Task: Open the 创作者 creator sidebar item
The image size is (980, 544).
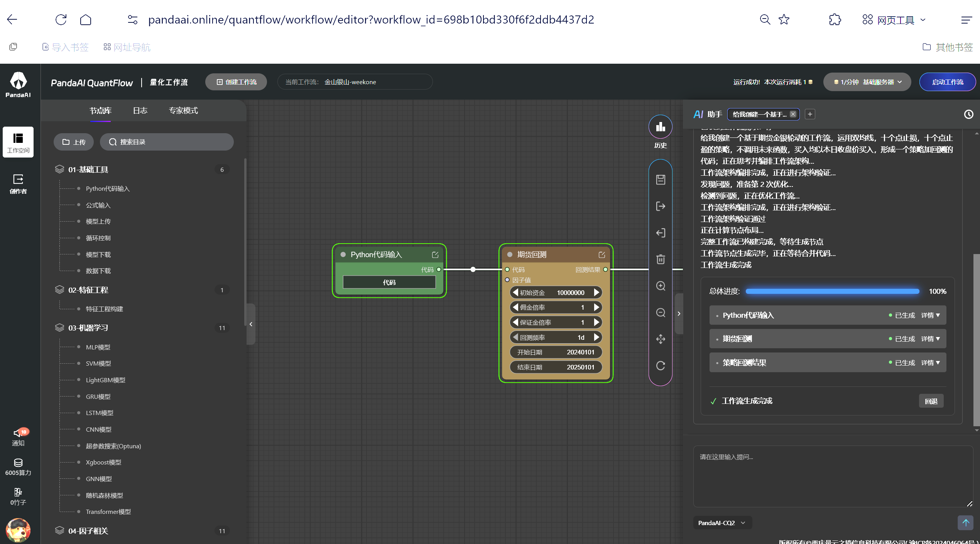Action: click(18, 184)
